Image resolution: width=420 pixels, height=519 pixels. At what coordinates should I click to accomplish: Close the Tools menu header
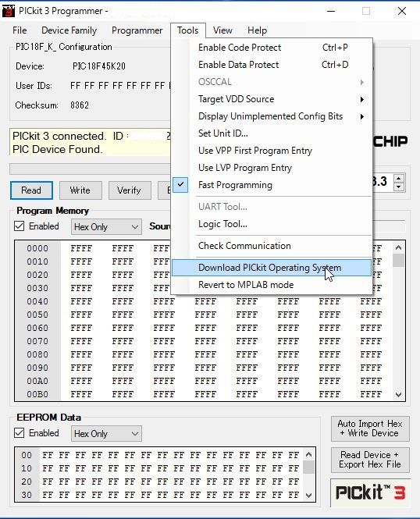[187, 30]
